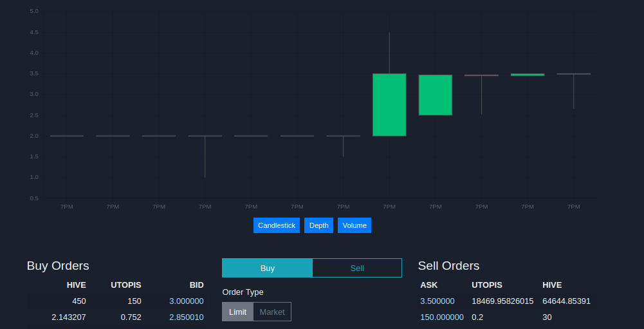The height and width of the screenshot is (329, 644).
Task: Click the second green candle from 2.5 to 3.5
Action: tap(436, 95)
